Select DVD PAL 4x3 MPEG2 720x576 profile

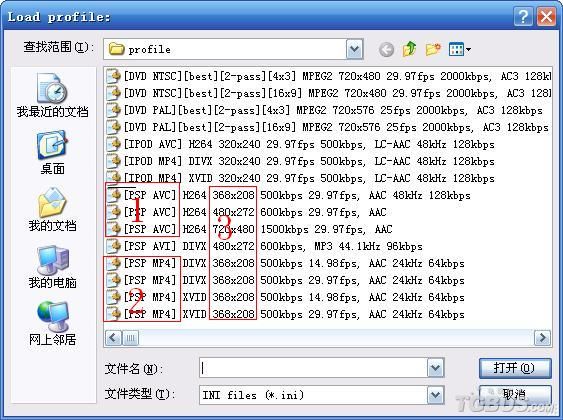pos(325,110)
